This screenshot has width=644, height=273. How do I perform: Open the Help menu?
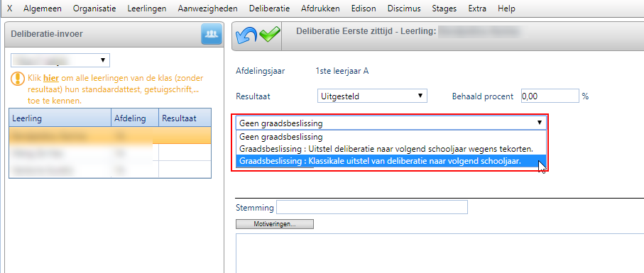506,9
